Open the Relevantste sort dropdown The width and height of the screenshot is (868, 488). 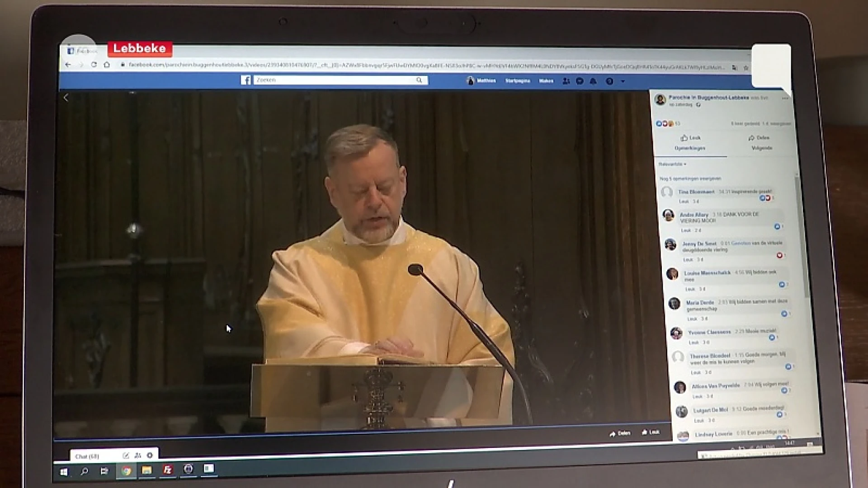[672, 164]
